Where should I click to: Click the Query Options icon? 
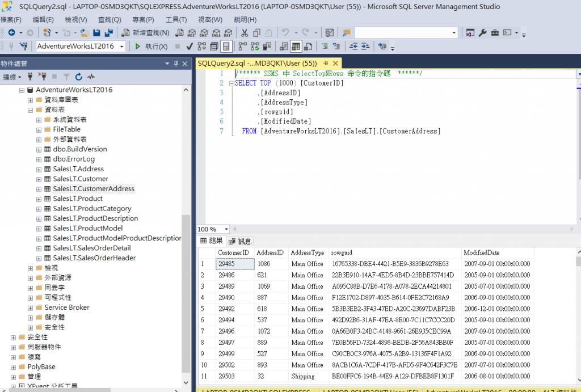[x=214, y=47]
